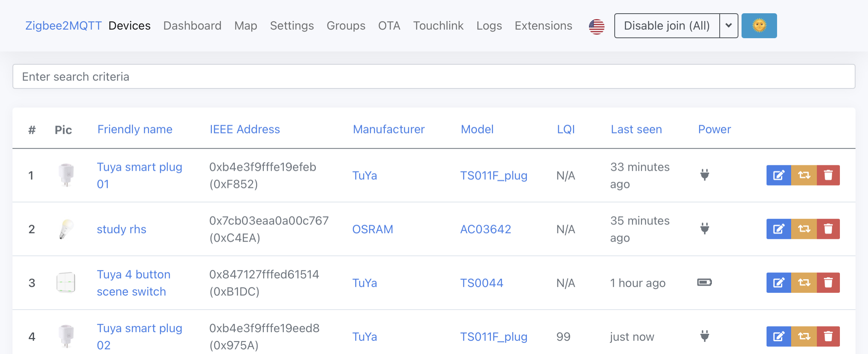The width and height of the screenshot is (868, 354).
Task: Sort by Manufacturer column header
Action: (x=389, y=129)
